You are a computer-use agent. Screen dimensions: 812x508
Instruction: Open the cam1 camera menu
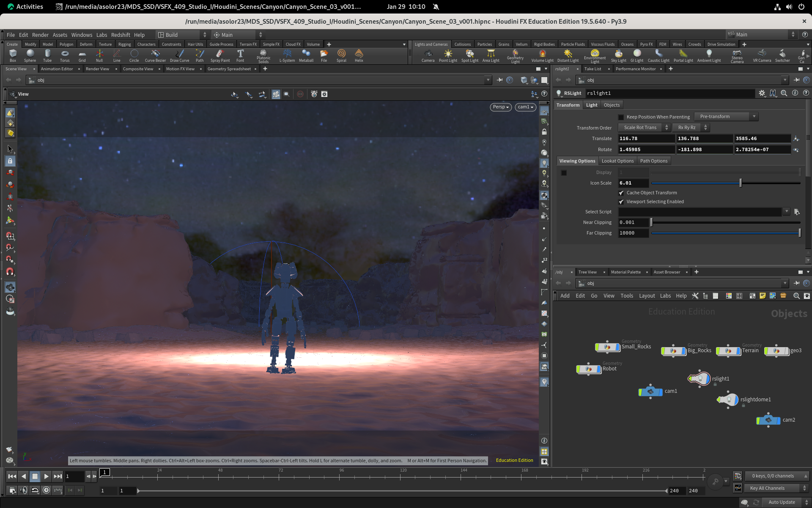tap(525, 107)
